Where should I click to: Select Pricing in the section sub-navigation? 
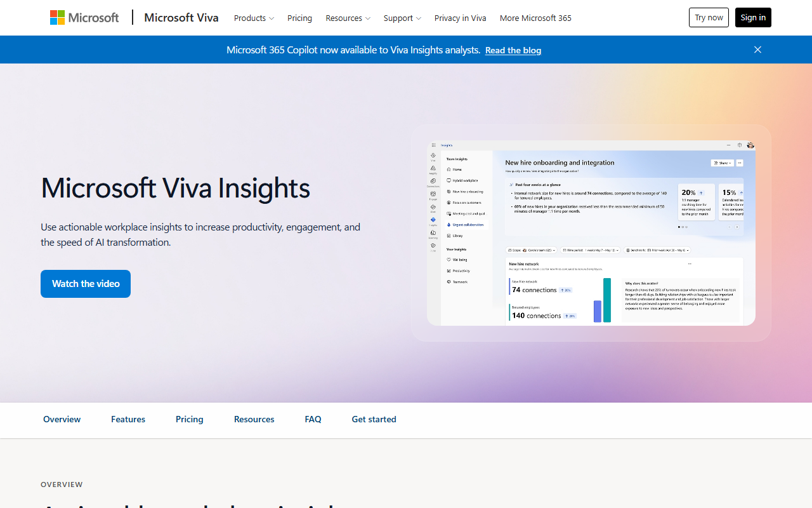pos(190,419)
